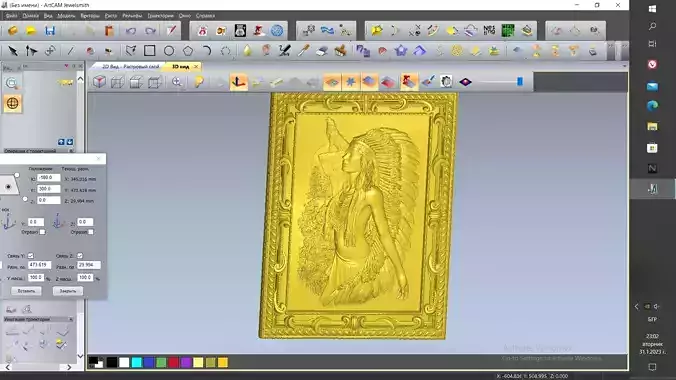The height and width of the screenshot is (380, 676).
Task: Select the node editing tool
Action: (31, 51)
